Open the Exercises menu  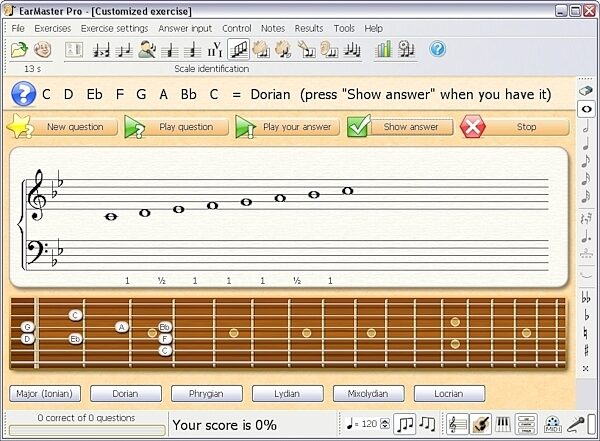tap(53, 28)
